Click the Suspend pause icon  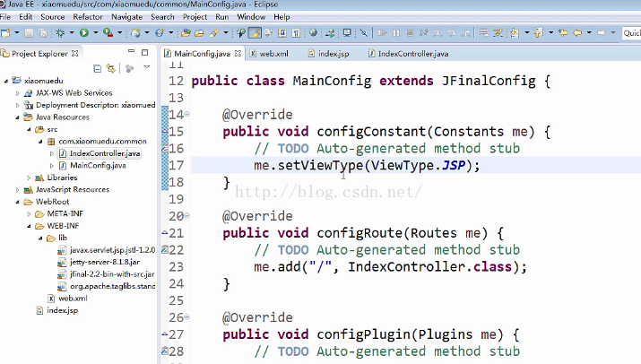click(396, 32)
